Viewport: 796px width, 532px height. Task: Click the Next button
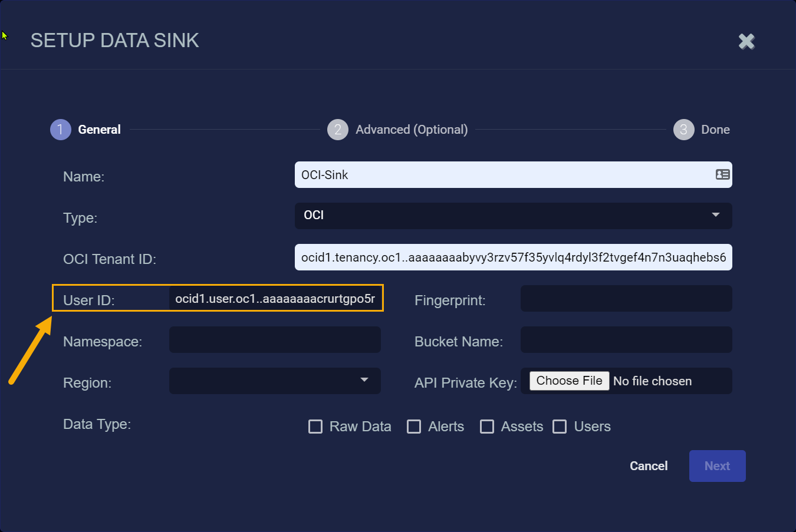[x=717, y=466]
